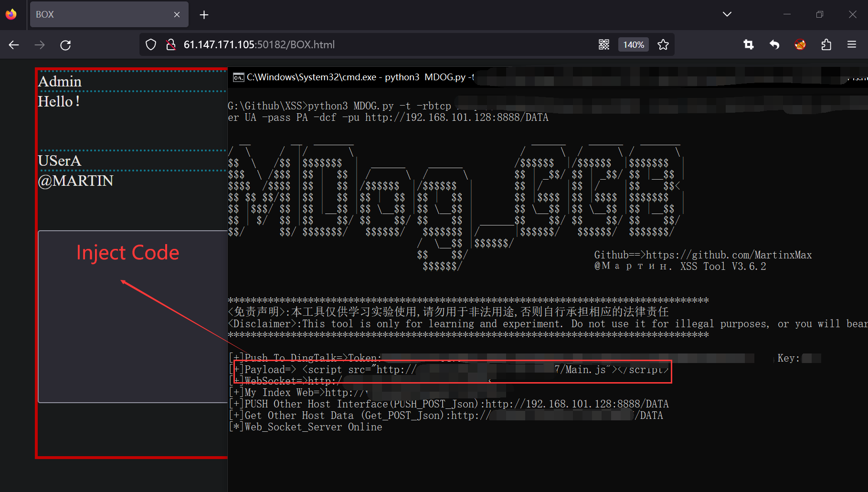List all tabs dropdown arrow
Screen dimensions: 868x492
tap(727, 14)
